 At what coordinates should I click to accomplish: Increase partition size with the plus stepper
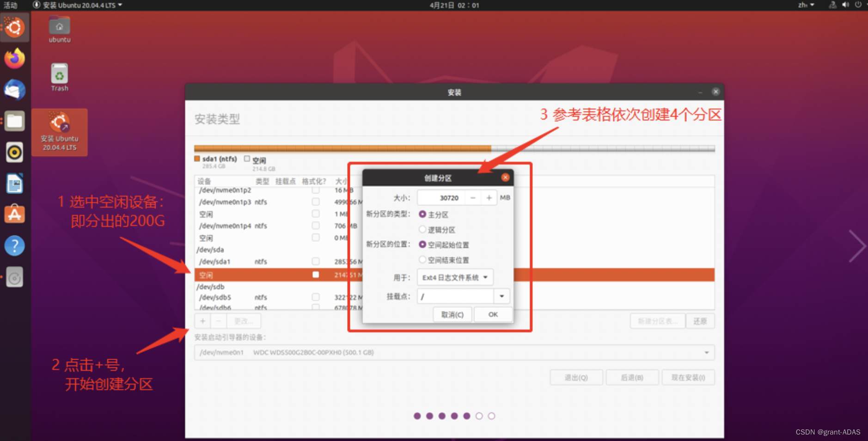pyautogui.click(x=489, y=198)
